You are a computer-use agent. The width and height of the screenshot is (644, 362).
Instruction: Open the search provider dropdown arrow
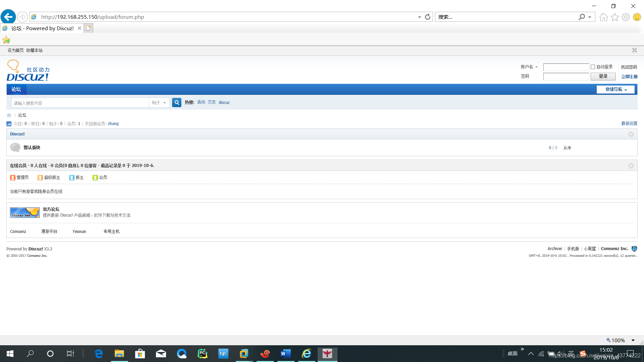point(589,17)
